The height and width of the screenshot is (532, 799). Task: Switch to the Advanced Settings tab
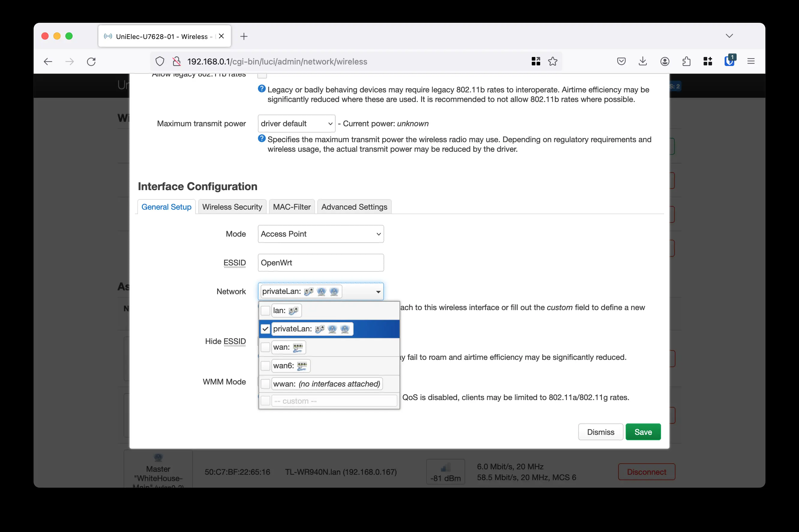355,207
